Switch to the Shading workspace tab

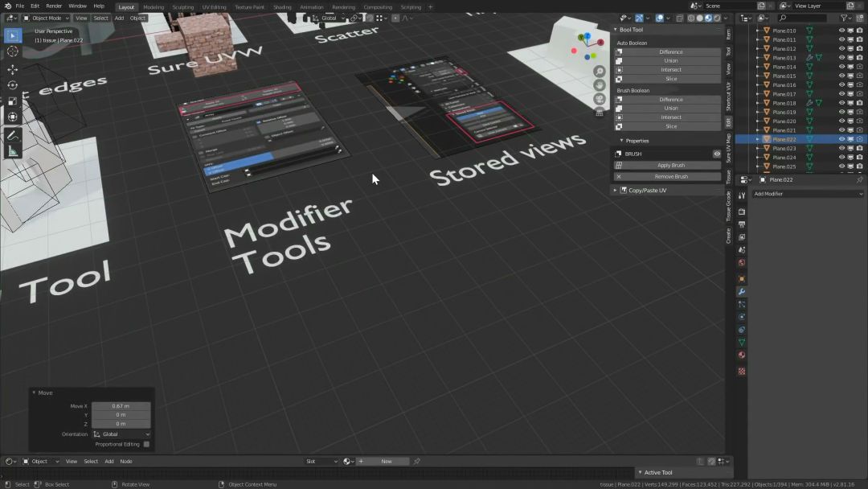tap(282, 7)
